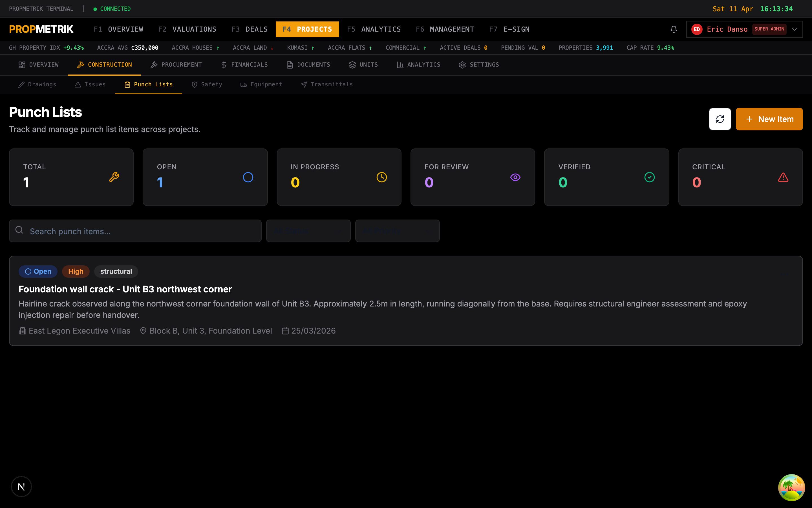Select the Financials project tab
The height and width of the screenshot is (508, 812).
pos(244,65)
